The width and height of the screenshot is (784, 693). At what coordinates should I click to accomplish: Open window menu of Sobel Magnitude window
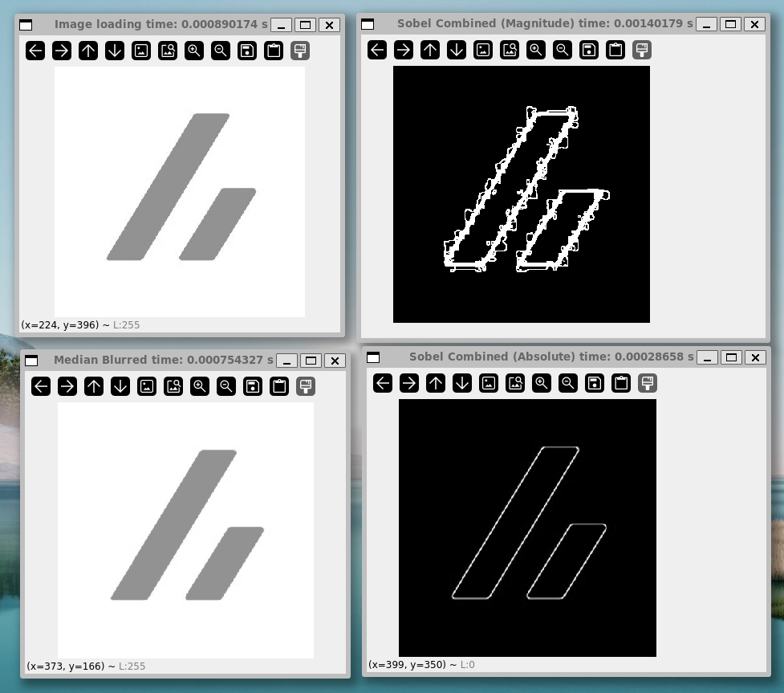pos(368,24)
